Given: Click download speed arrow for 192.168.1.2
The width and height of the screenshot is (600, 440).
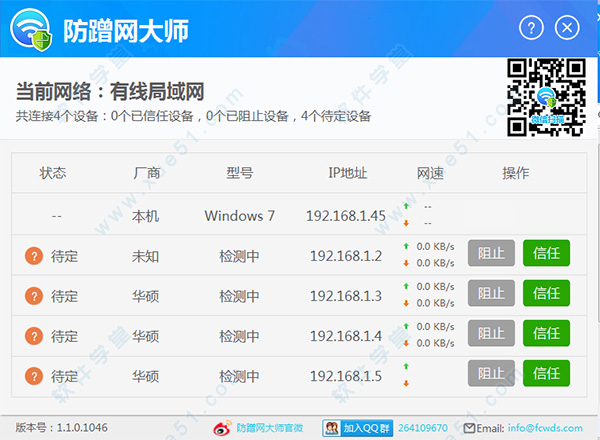Looking at the screenshot, I should (406, 263).
